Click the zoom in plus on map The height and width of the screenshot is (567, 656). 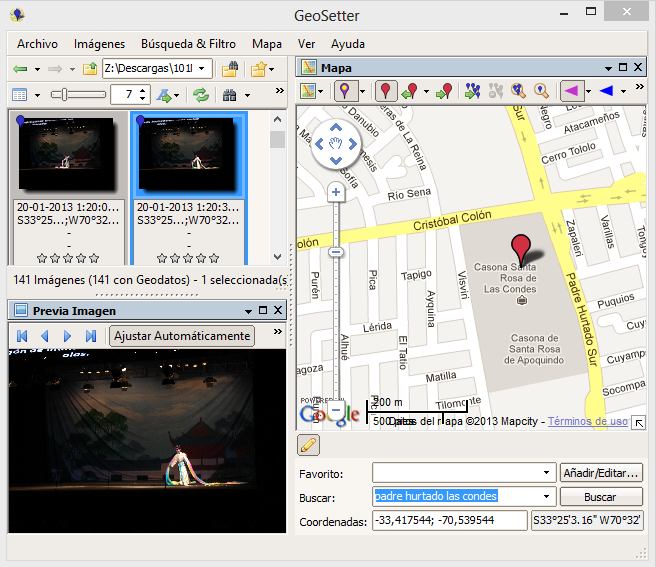336,192
